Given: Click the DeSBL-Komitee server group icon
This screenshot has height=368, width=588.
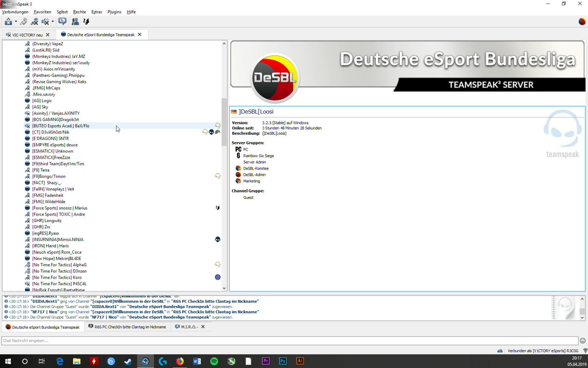Looking at the screenshot, I should pos(238,169).
